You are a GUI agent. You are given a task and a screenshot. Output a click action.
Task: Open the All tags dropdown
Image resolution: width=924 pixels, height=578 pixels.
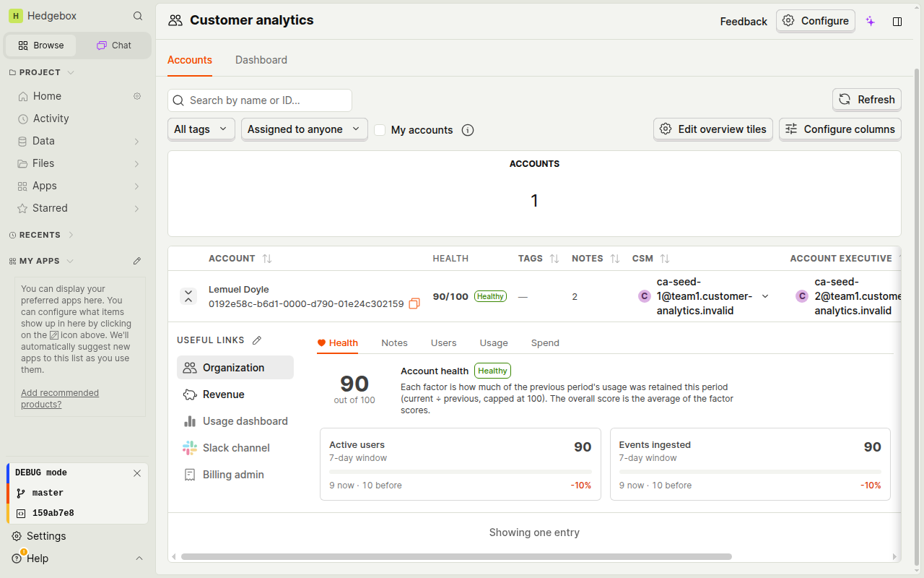[x=201, y=129]
